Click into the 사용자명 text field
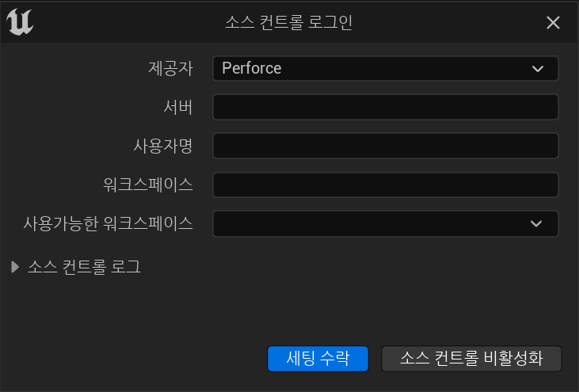 click(386, 146)
